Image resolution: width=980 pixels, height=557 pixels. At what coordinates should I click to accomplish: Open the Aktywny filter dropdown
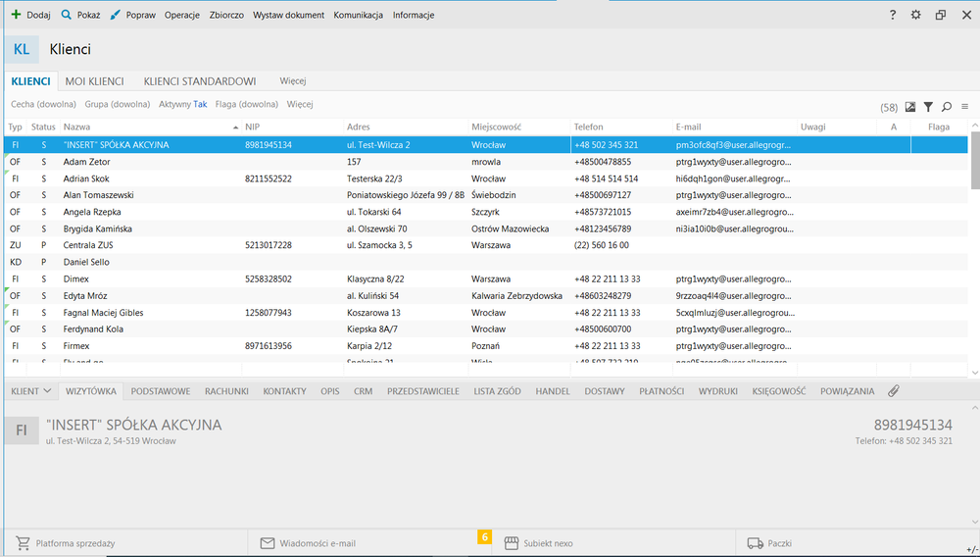tap(182, 104)
